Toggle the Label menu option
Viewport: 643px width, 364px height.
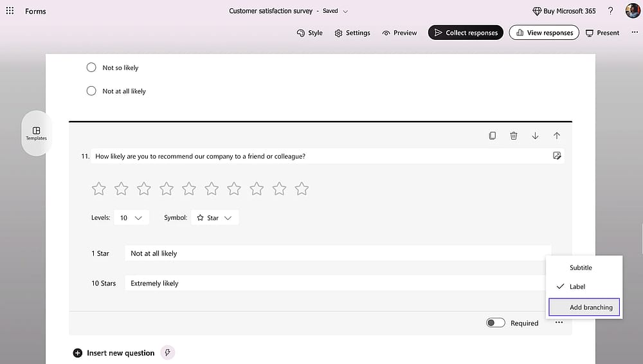point(584,286)
